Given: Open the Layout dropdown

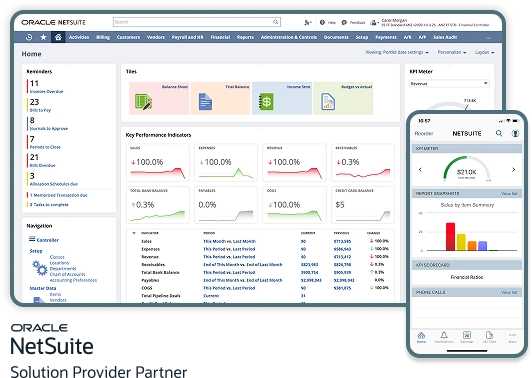Looking at the screenshot, I should click(x=484, y=52).
